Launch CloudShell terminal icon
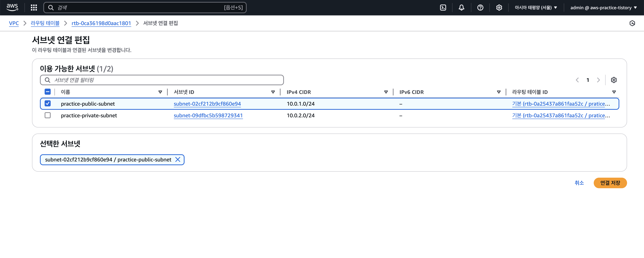644x258 pixels. point(443,8)
